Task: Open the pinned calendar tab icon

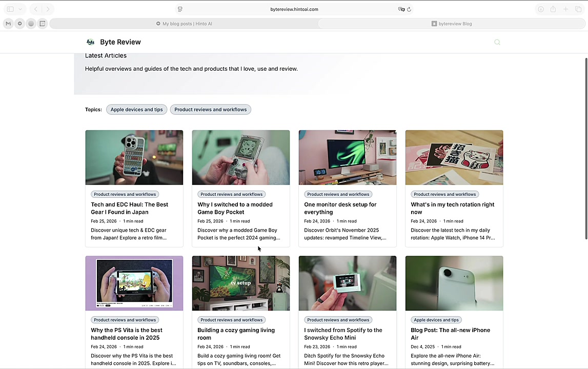Action: (x=43, y=24)
